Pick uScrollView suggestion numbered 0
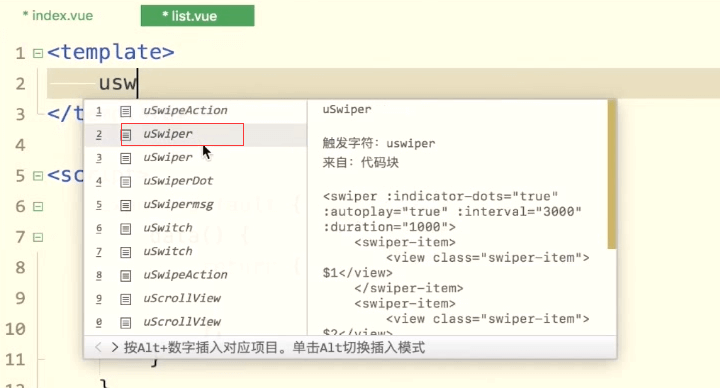The height and width of the screenshot is (388, 720). point(196,322)
